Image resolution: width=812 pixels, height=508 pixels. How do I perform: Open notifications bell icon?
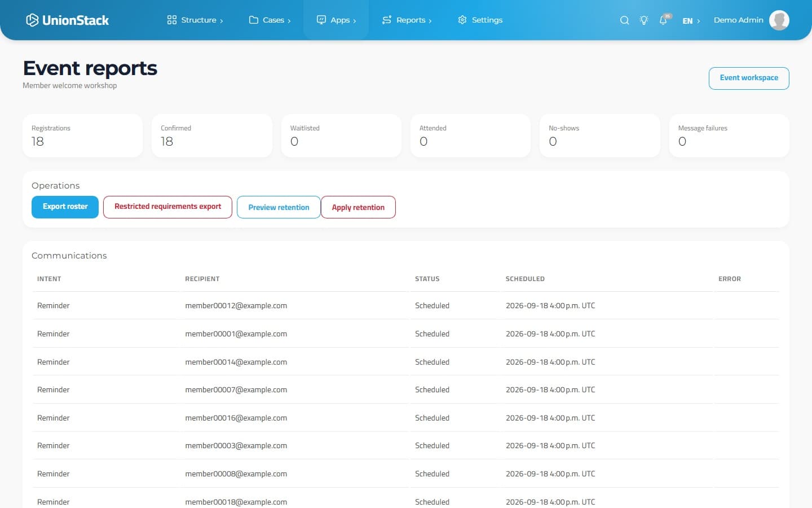[663, 20]
